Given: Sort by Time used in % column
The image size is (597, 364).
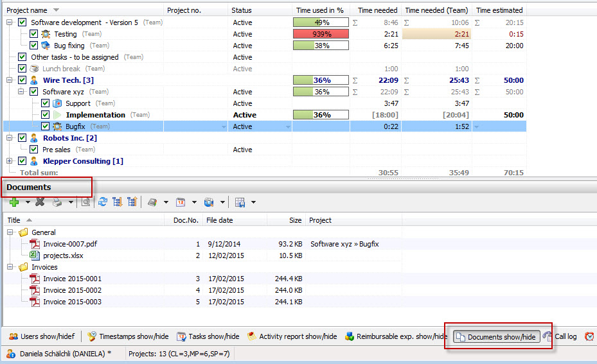Looking at the screenshot, I should click(320, 10).
